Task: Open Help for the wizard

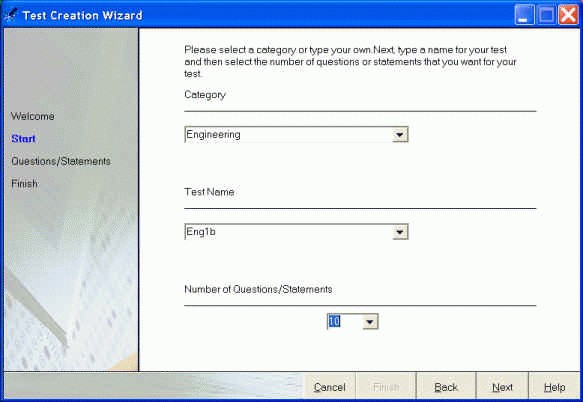Action: point(554,387)
